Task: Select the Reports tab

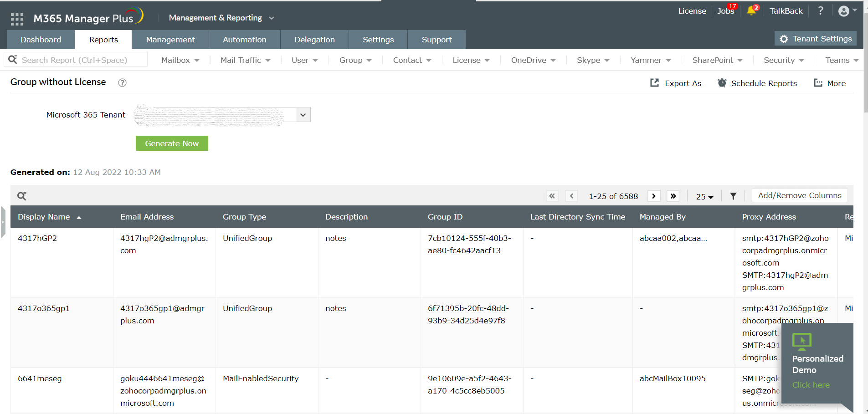Action: click(103, 40)
